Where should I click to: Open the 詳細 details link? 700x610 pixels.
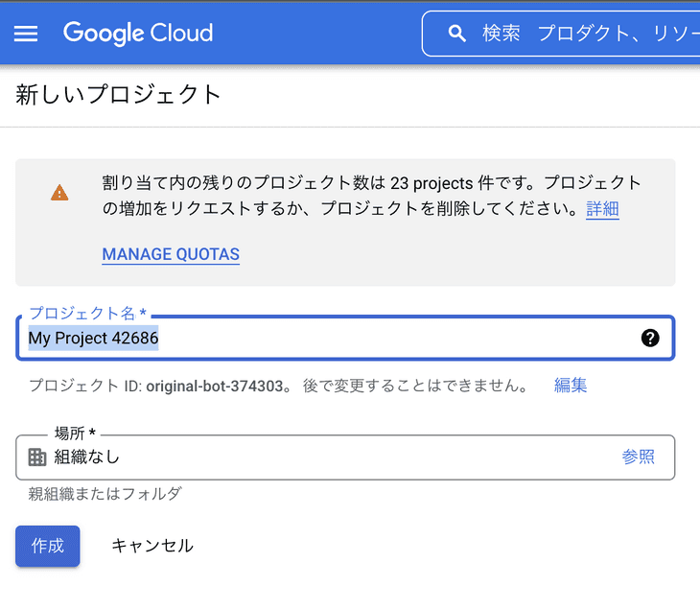[x=602, y=208]
